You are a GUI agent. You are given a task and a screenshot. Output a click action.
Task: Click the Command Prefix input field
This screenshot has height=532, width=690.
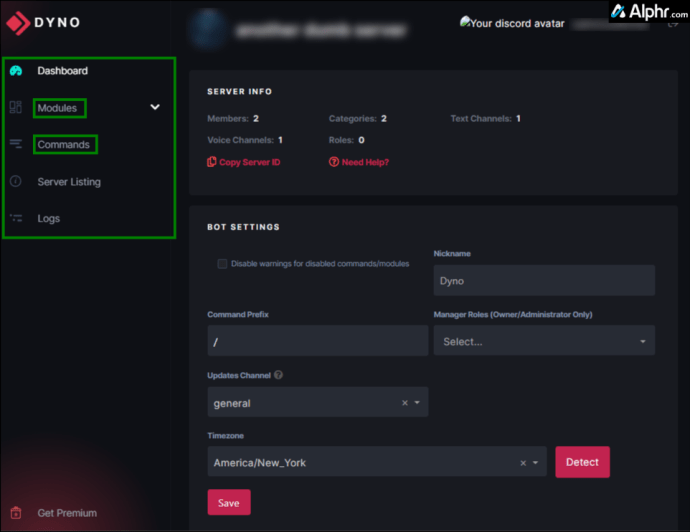click(x=318, y=341)
